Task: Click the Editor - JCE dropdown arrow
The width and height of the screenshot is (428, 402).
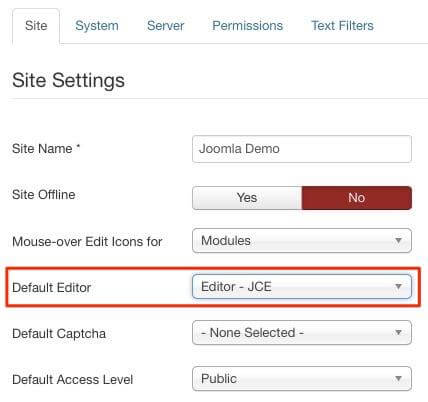Action: pos(398,286)
